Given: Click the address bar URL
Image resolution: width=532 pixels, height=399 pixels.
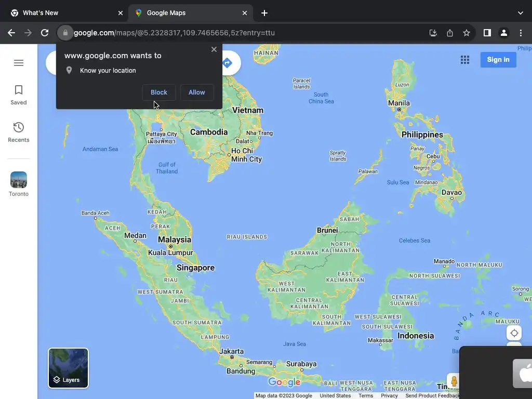Looking at the screenshot, I should pos(175,33).
